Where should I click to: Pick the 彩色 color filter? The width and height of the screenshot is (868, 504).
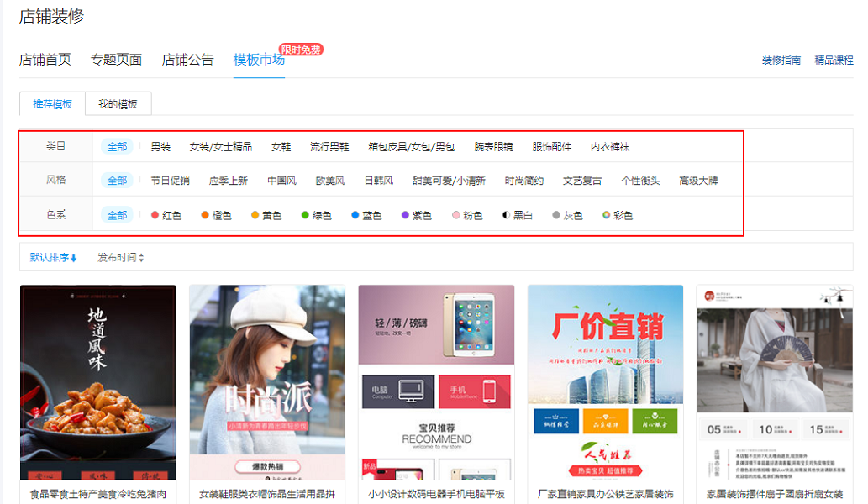tap(618, 215)
